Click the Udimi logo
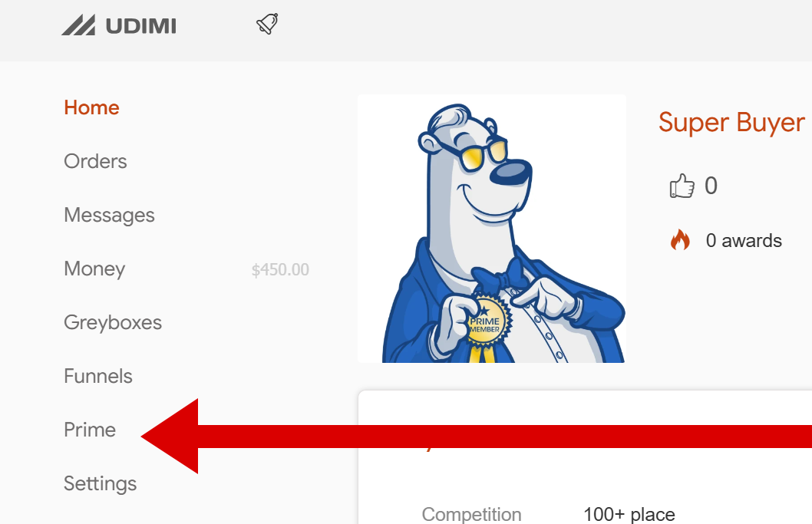 point(119,25)
